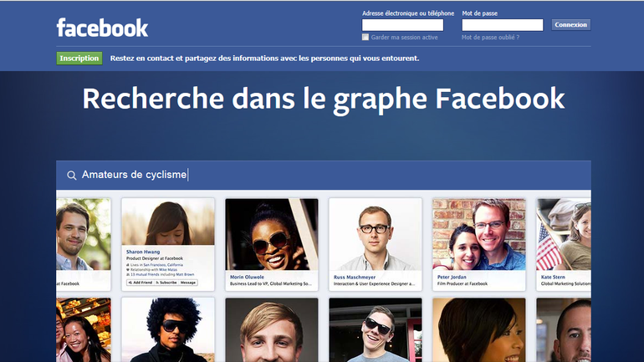Open Kate Stern's profile card
This screenshot has width=644, height=362.
pyautogui.click(x=564, y=245)
